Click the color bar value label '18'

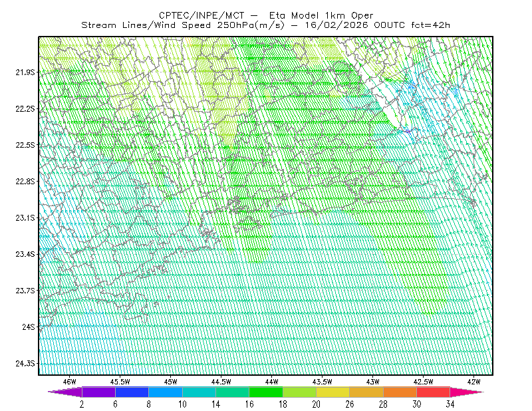click(283, 404)
